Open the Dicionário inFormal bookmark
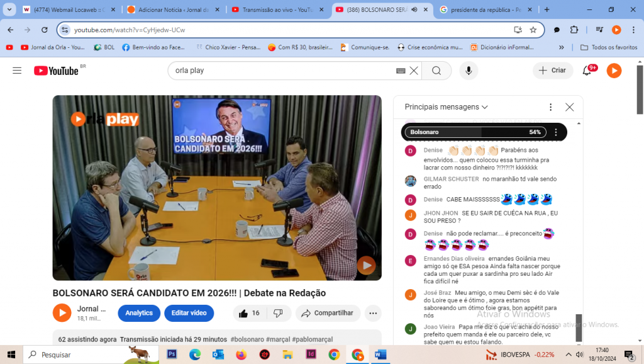Viewport: 644px width, 364px height. (502, 47)
